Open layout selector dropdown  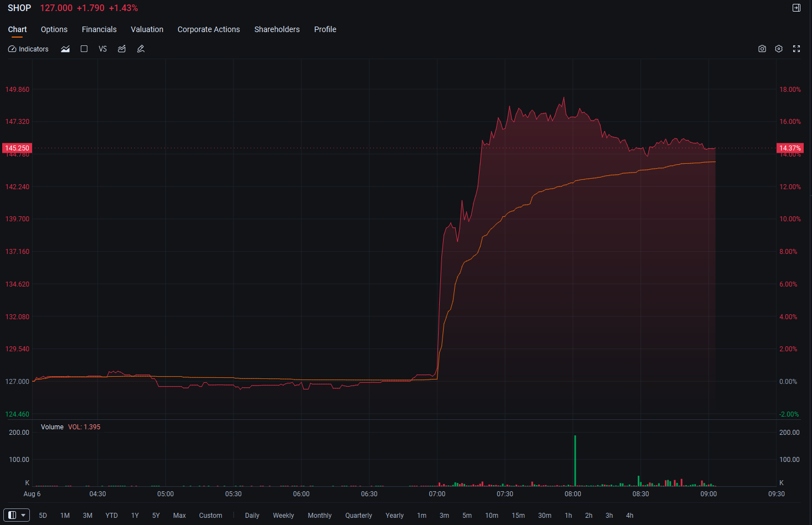coord(17,515)
